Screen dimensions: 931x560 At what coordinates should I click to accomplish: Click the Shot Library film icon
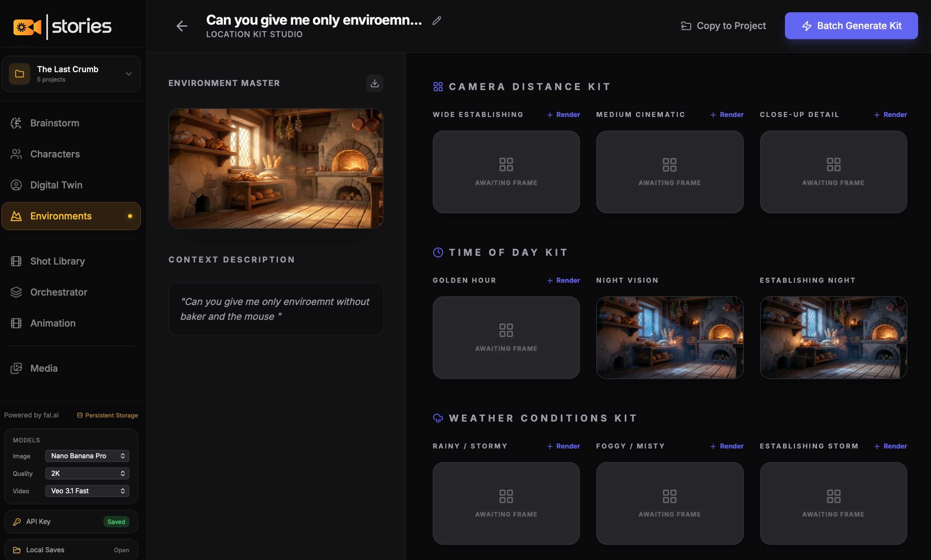click(16, 261)
